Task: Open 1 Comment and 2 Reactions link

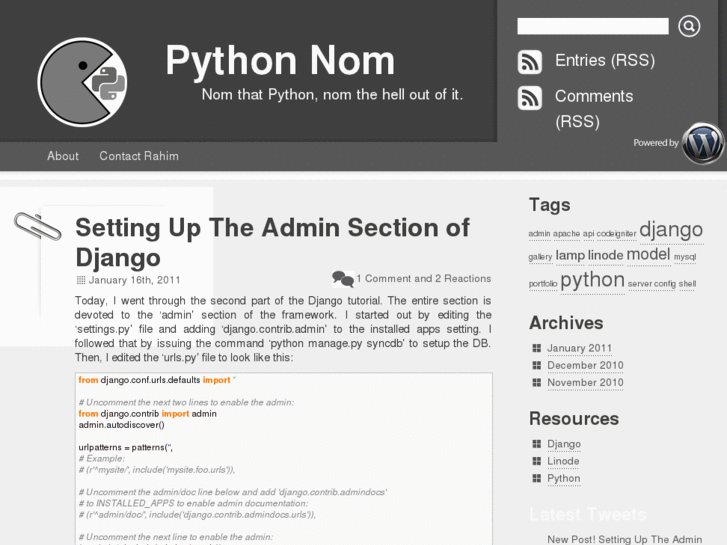Action: coord(423,278)
